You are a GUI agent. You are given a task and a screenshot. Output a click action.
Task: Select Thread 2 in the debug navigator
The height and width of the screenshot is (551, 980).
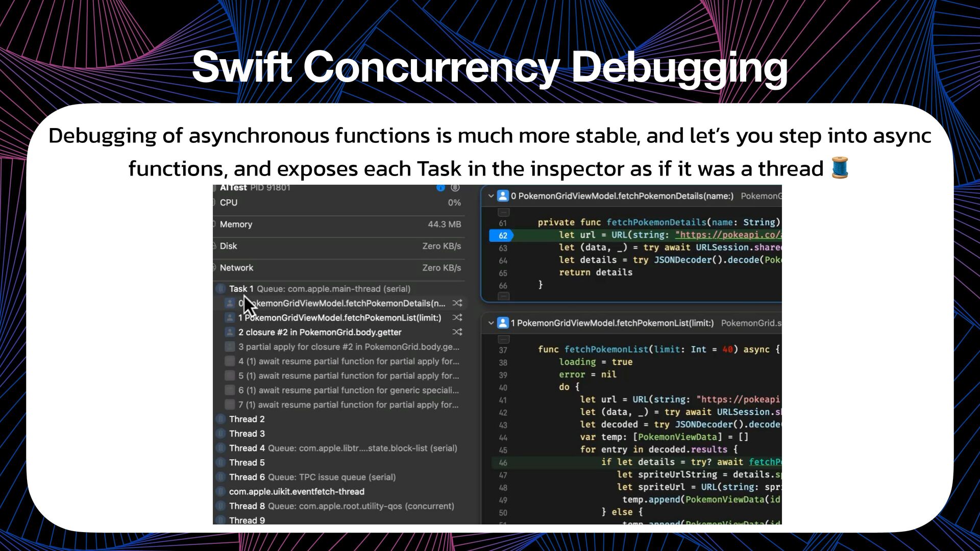(x=338, y=419)
